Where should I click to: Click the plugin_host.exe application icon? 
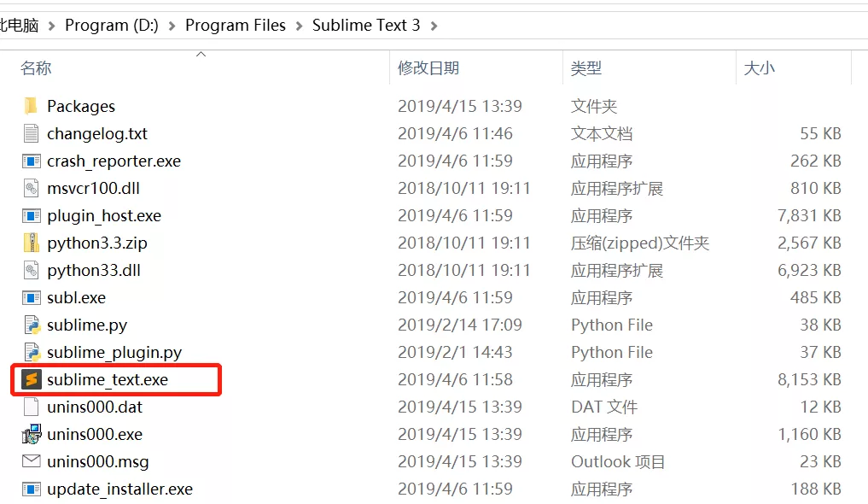pyautogui.click(x=31, y=216)
